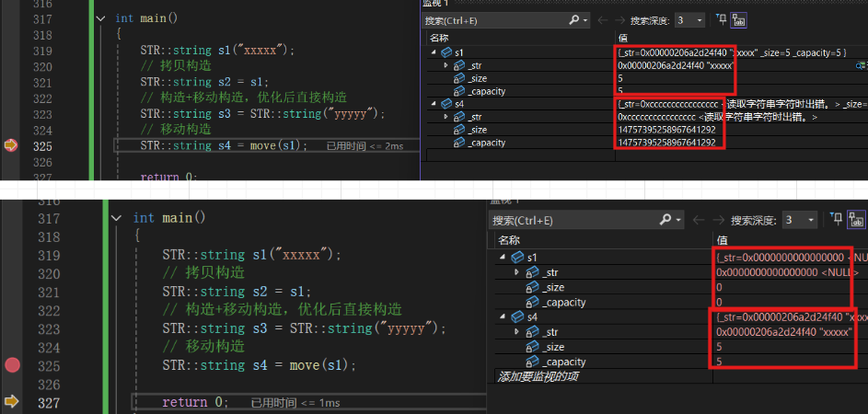Select upper s4 _str value 0xcccccccccccccccc
The height and width of the screenshot is (414, 868).
coord(656,118)
